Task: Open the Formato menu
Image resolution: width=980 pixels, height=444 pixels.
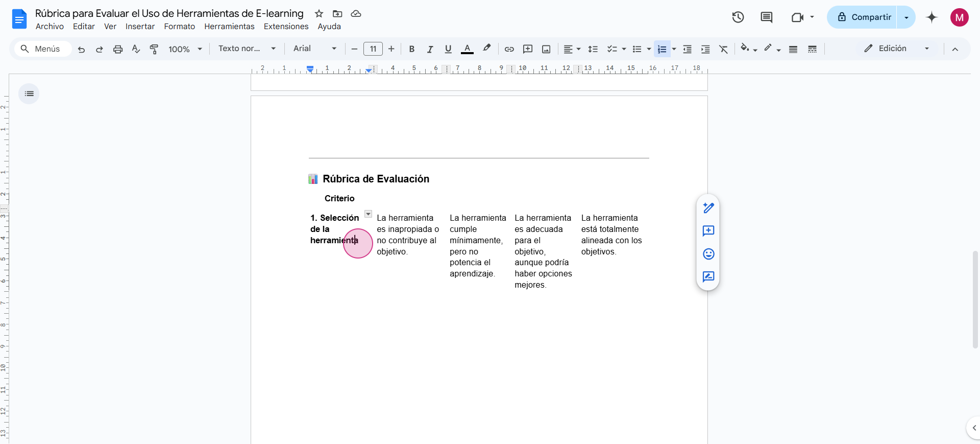Action: (179, 27)
